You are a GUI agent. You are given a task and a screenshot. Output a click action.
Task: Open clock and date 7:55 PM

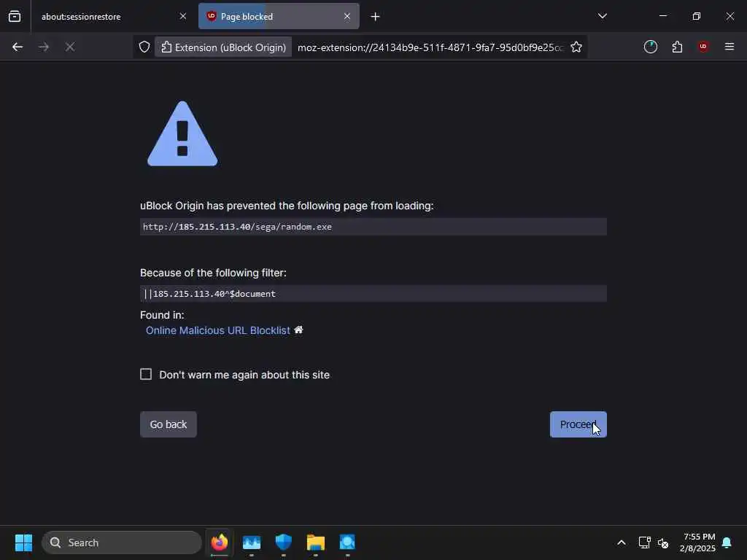point(697,542)
